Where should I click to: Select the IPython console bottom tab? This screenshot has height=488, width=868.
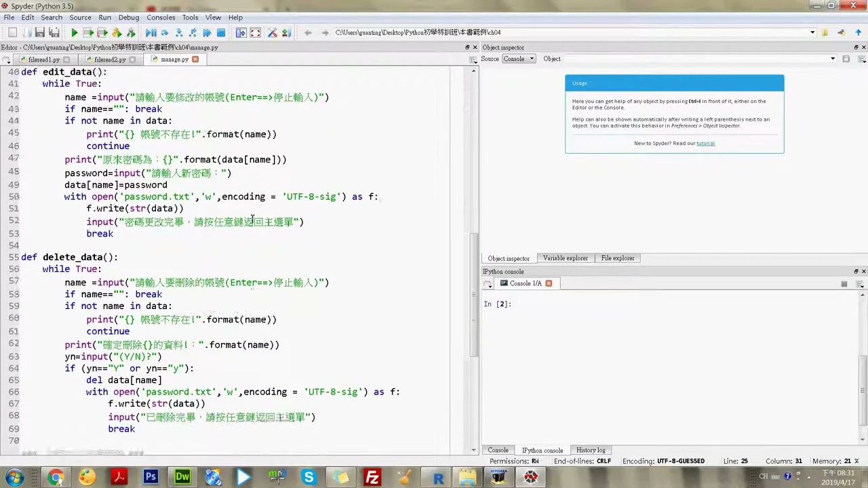(542, 450)
